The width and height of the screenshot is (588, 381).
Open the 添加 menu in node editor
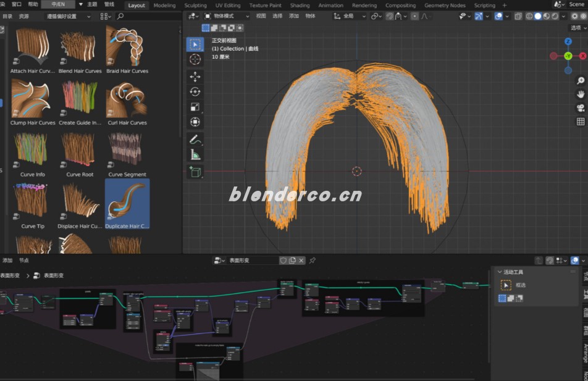point(7,260)
